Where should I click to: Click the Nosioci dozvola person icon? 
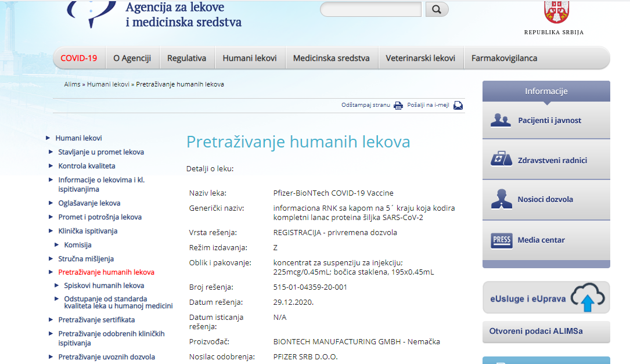tap(502, 199)
